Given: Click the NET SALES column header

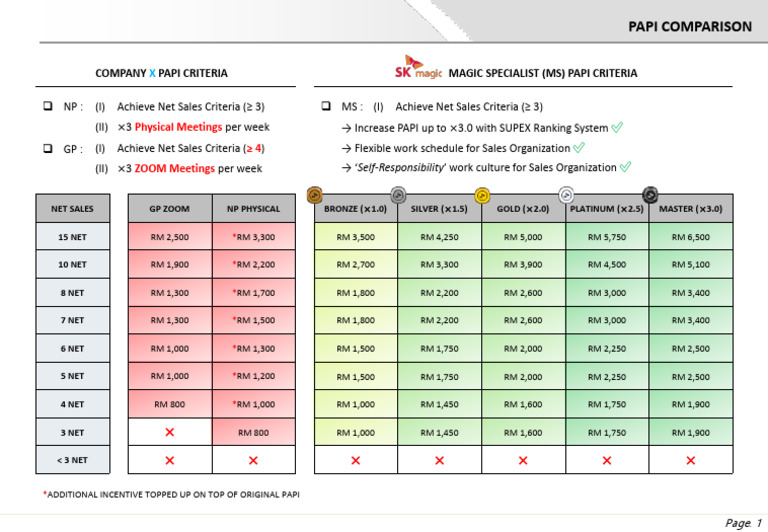Looking at the screenshot, I should click(72, 209).
